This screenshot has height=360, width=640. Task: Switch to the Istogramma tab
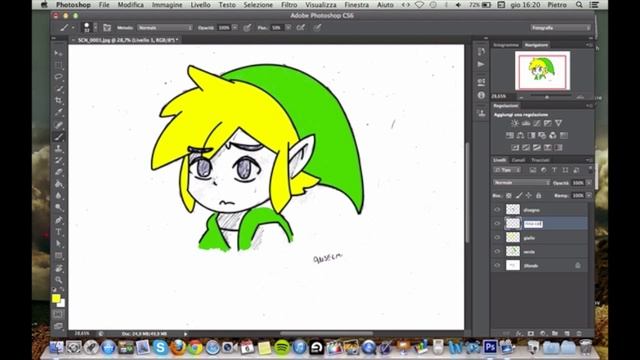(x=506, y=45)
